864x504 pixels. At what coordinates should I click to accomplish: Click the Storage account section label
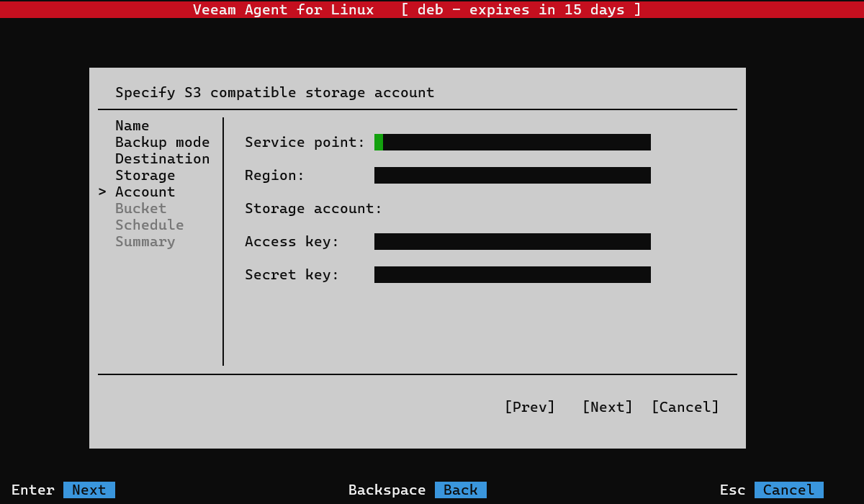point(313,209)
